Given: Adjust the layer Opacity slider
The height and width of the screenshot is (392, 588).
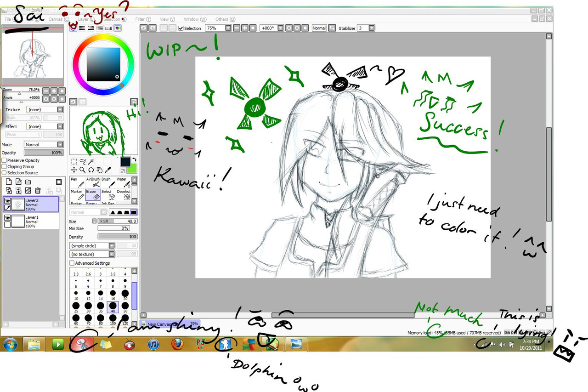Looking at the screenshot, I should coord(44,152).
